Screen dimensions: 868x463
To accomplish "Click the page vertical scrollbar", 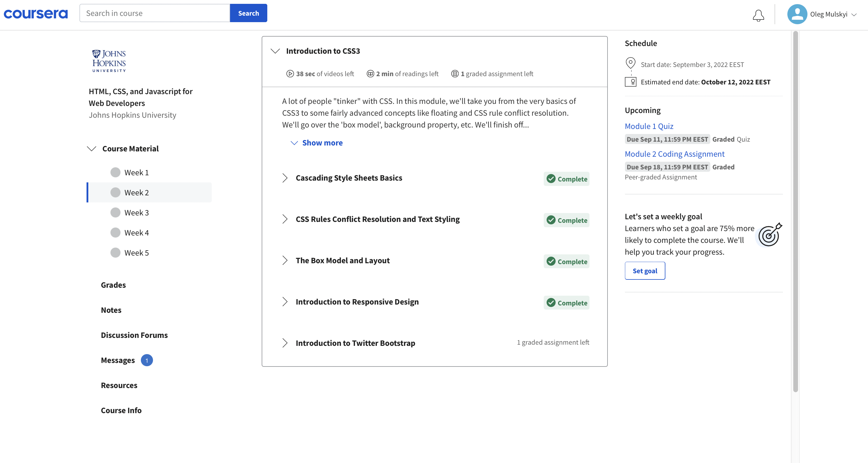I will click(x=795, y=212).
